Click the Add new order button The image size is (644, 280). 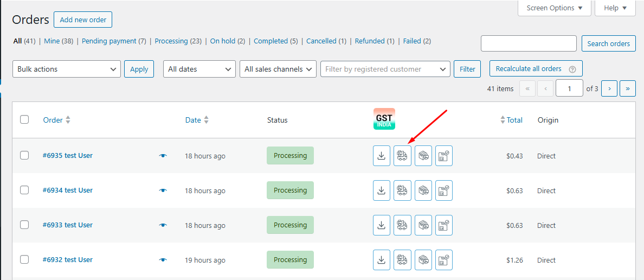[83, 20]
